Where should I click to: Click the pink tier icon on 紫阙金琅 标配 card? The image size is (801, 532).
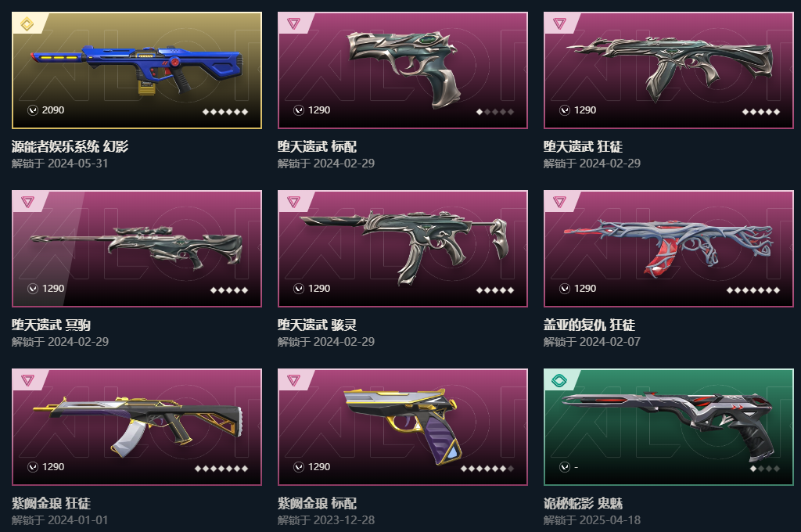click(293, 380)
